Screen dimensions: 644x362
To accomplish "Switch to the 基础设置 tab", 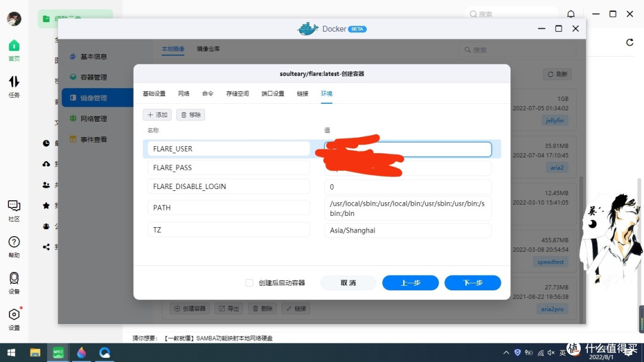I will click(x=154, y=94).
